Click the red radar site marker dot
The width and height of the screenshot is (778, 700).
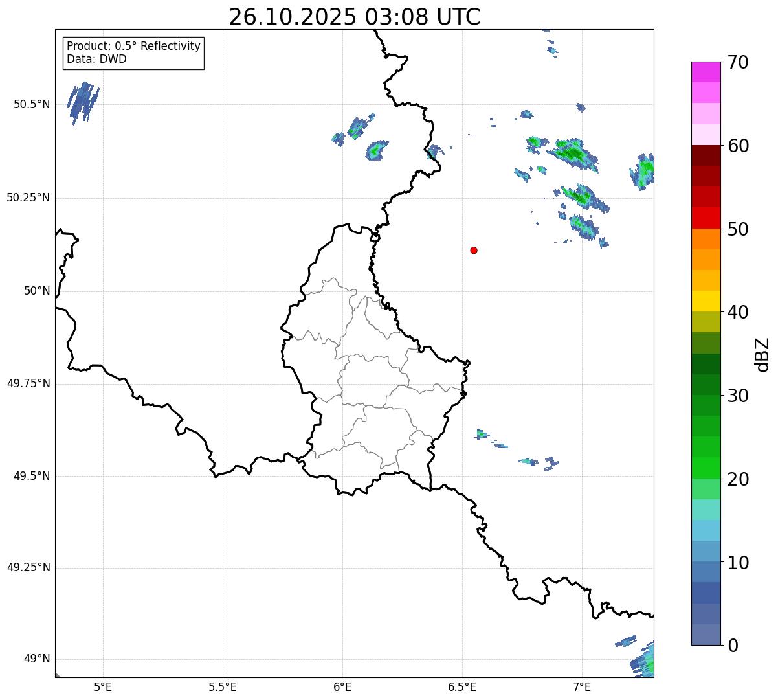[x=474, y=250]
